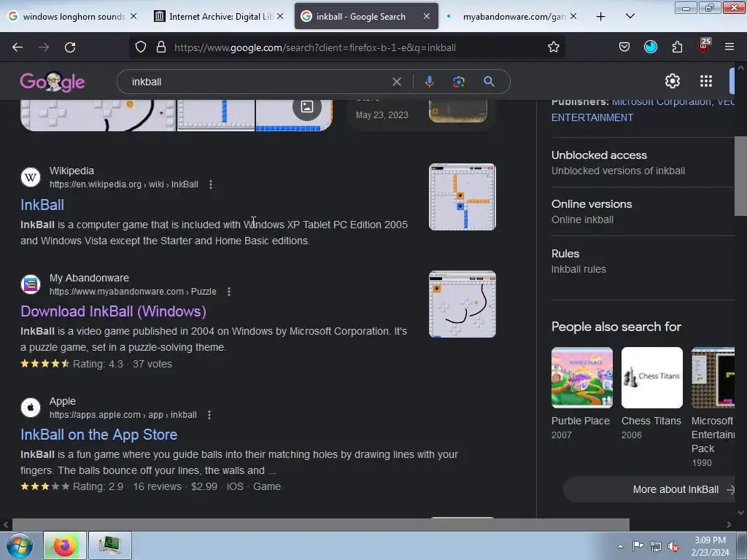Go back to the previous page
The width and height of the screenshot is (747, 560).
[18, 47]
